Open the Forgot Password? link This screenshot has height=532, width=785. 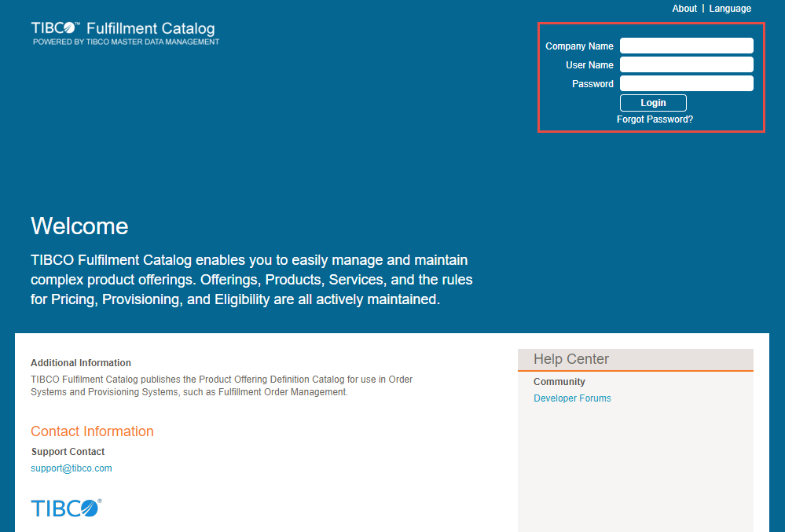pyautogui.click(x=655, y=119)
